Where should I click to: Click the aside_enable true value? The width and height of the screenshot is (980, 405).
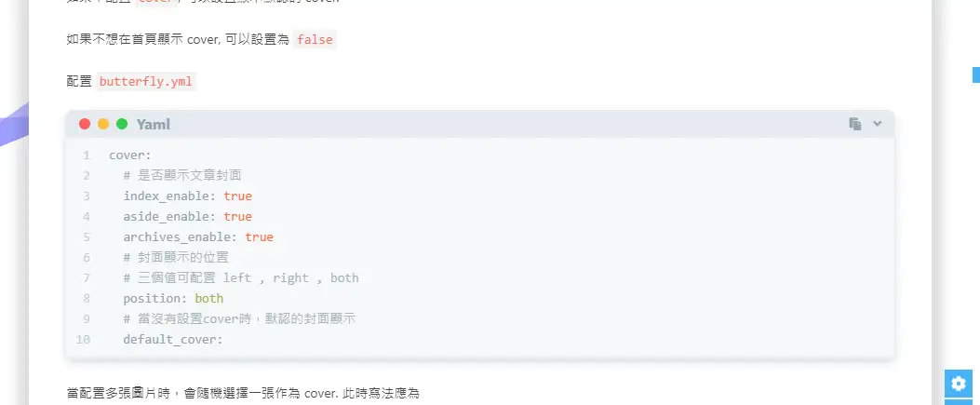click(x=237, y=216)
